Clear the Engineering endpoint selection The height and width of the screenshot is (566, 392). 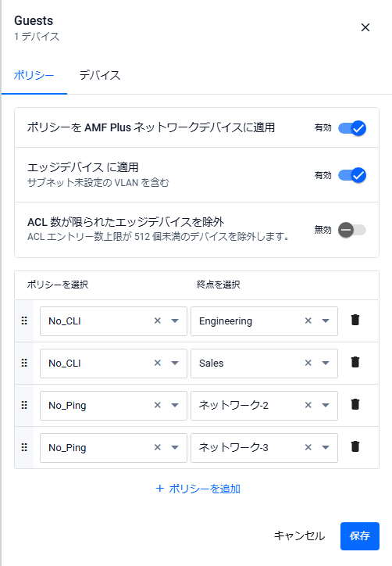[x=308, y=321]
